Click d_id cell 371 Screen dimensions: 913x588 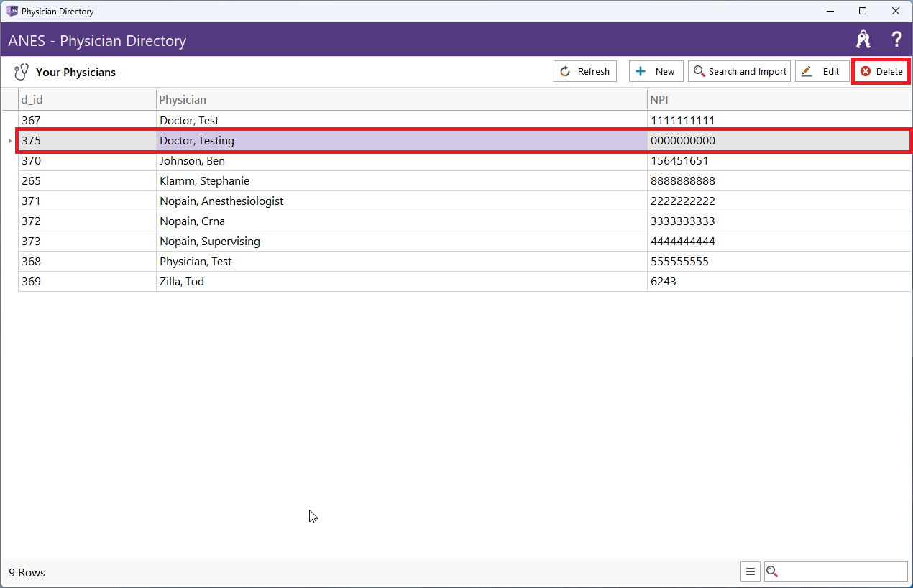pos(87,201)
